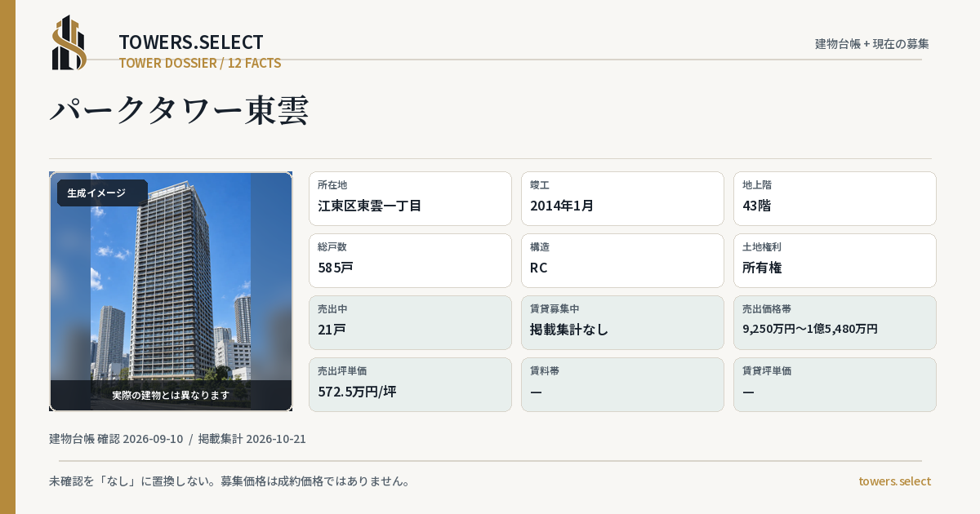This screenshot has width=980, height=514.
Task: Click the 'TOWER DOSSIER / 12 FACTS' subtitle
Action: pos(200,63)
